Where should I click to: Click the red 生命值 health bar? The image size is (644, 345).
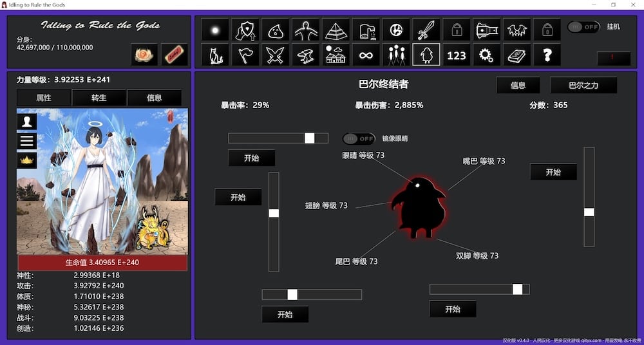[x=102, y=263]
